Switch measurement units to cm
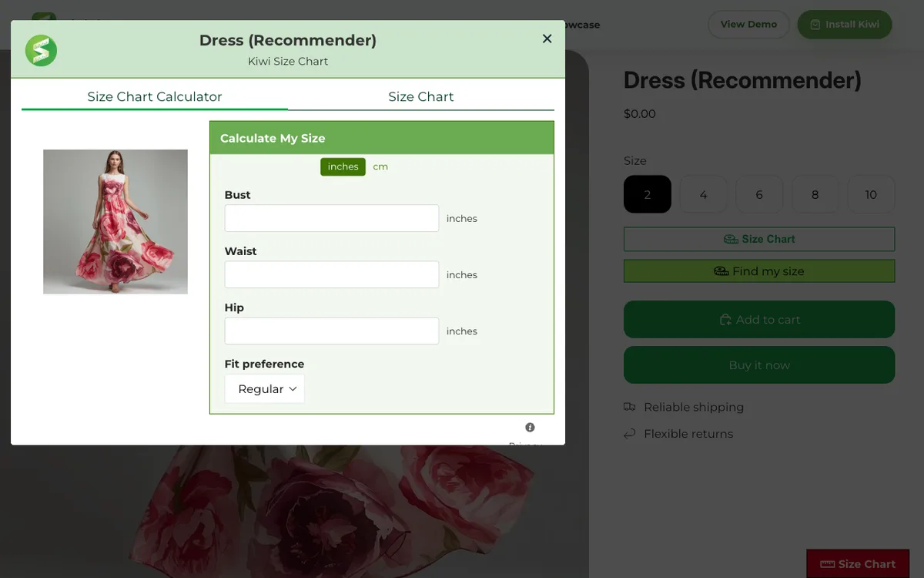Image resolution: width=924 pixels, height=578 pixels. 380,166
